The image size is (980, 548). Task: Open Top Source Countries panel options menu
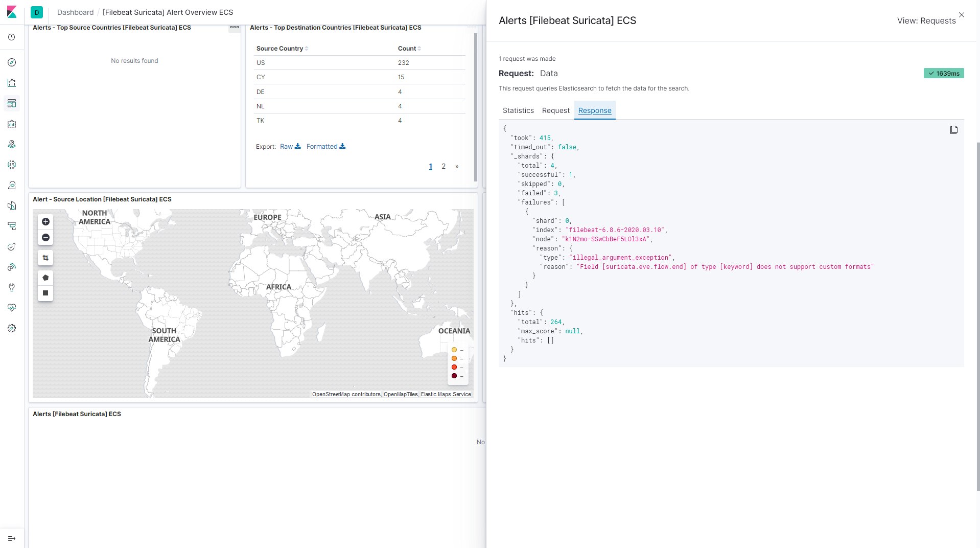pyautogui.click(x=235, y=28)
